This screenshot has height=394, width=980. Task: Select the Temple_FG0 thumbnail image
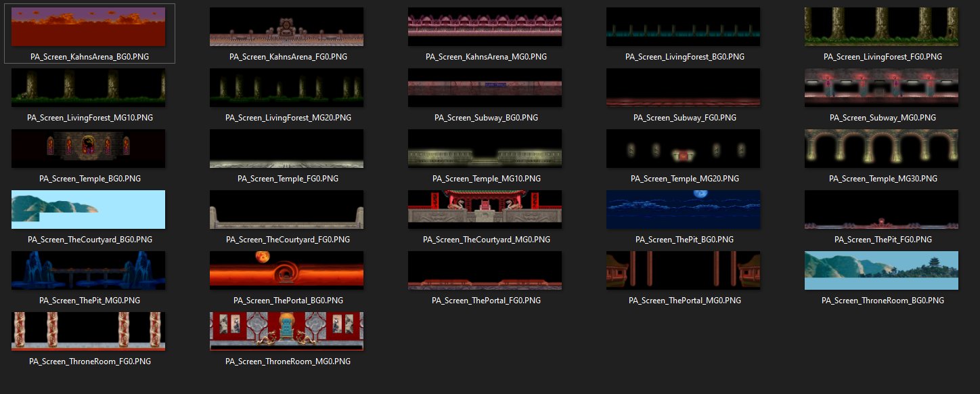click(x=287, y=149)
